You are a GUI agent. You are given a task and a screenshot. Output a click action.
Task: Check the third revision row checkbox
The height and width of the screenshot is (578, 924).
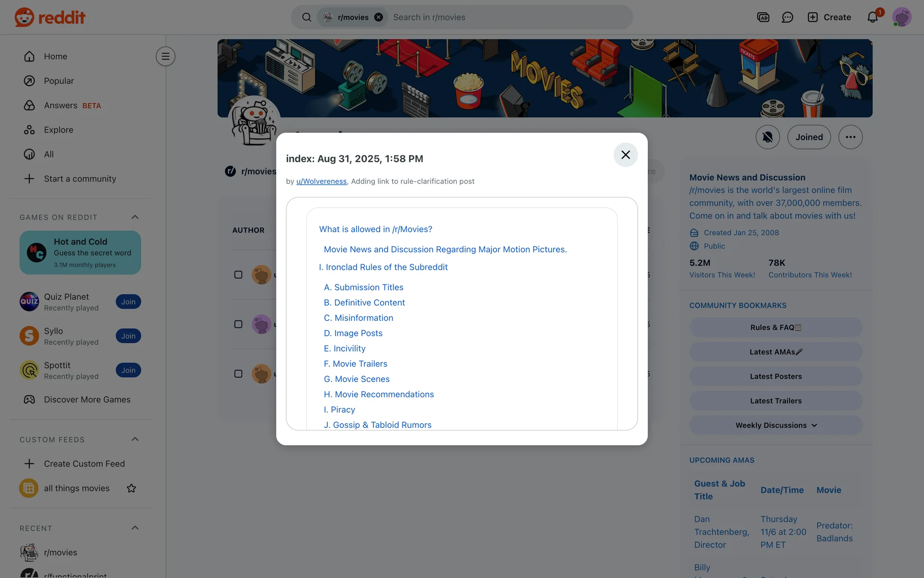238,374
